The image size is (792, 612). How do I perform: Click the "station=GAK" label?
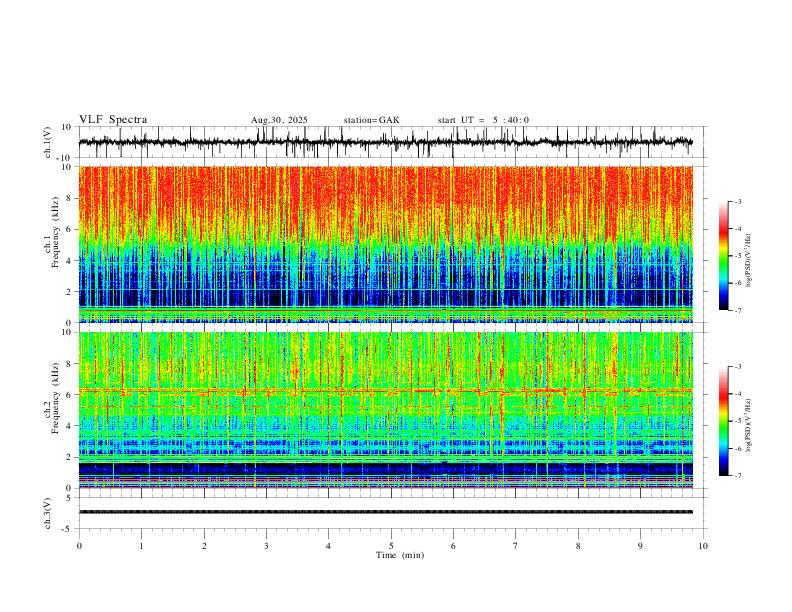(371, 120)
